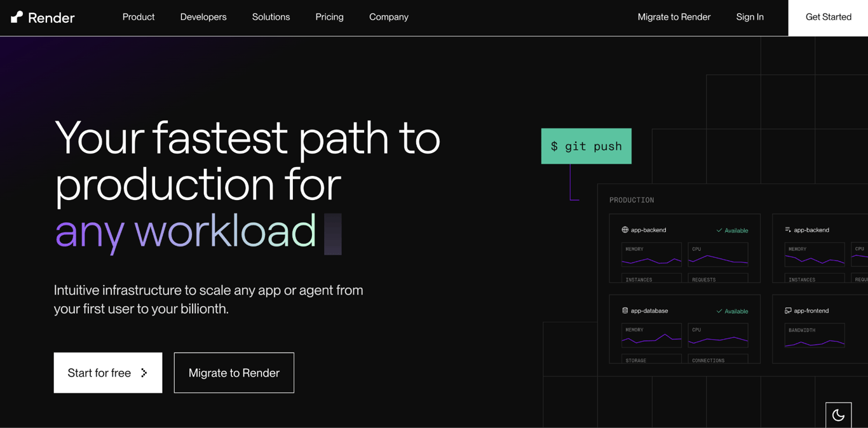Click the checkmark on app-backend Available status
868x428 pixels.
[x=719, y=231]
